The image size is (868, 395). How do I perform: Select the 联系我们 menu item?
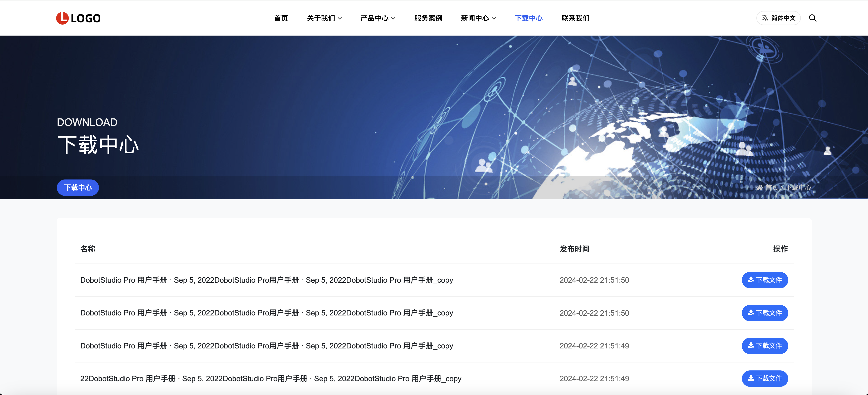click(x=575, y=18)
